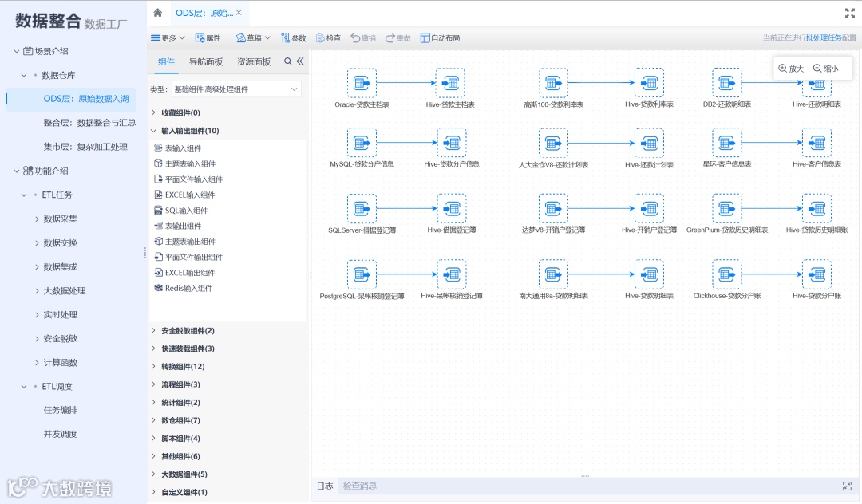The image size is (862, 504).
Task: Select MySQL-贷款分户信息 node
Action: [362, 143]
